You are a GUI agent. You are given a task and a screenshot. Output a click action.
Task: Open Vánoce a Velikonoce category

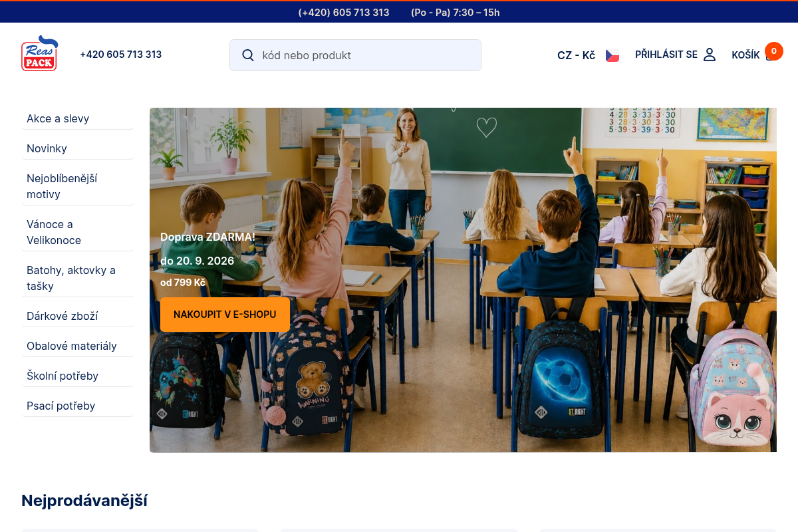(77, 232)
